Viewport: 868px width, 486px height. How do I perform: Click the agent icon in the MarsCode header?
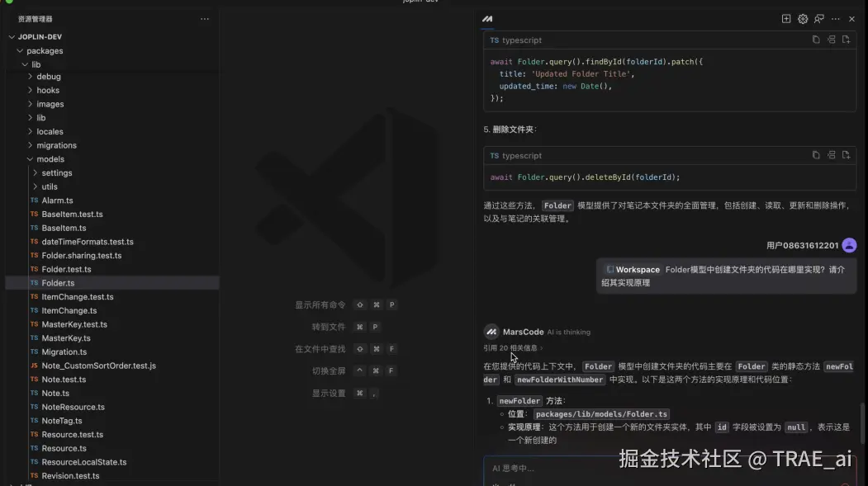[x=819, y=18]
